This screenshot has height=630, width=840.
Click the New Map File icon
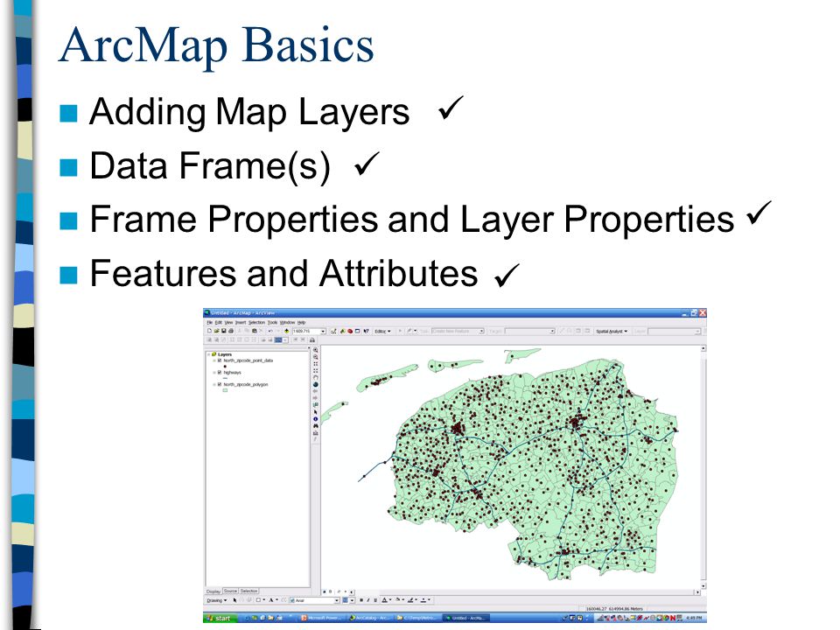209,331
